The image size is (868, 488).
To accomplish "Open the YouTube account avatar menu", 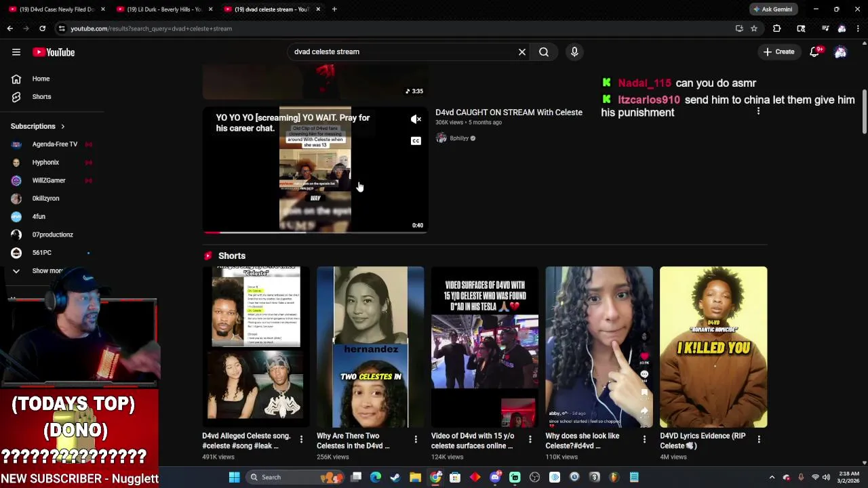I will pos(841,52).
